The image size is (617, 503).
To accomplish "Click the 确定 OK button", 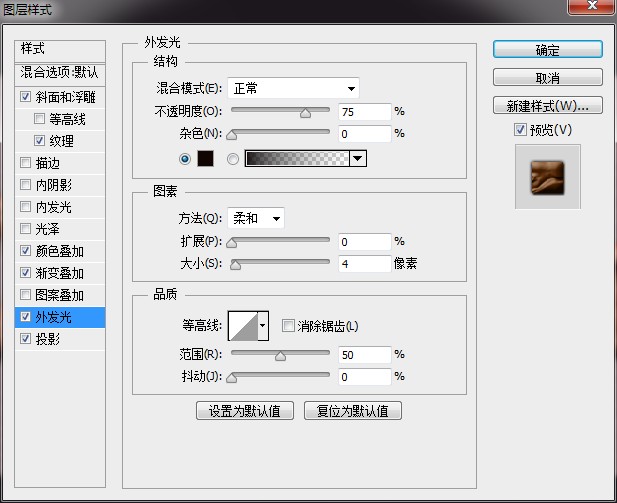I will click(x=548, y=50).
